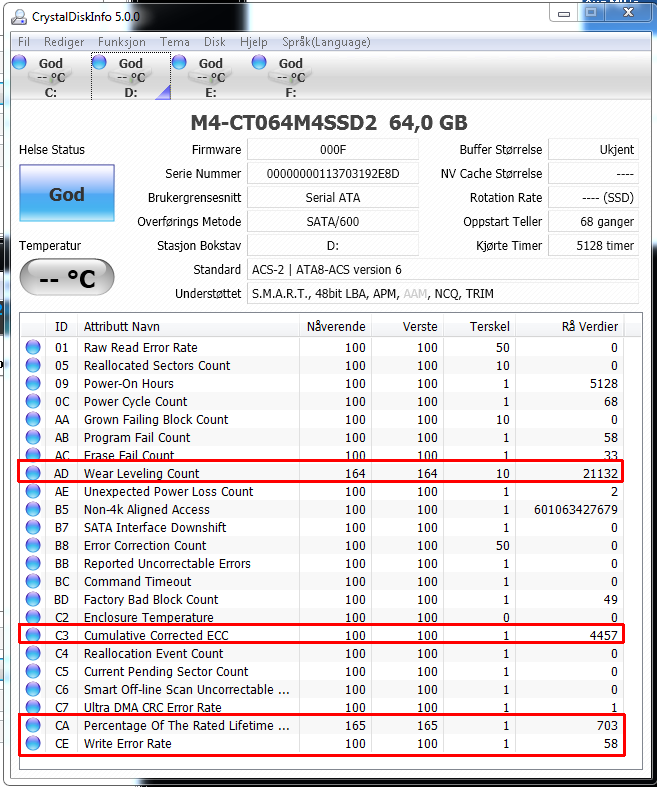Image resolution: width=657 pixels, height=787 pixels.
Task: Click status orb for Wear Leveling Count
Action: (x=33, y=473)
